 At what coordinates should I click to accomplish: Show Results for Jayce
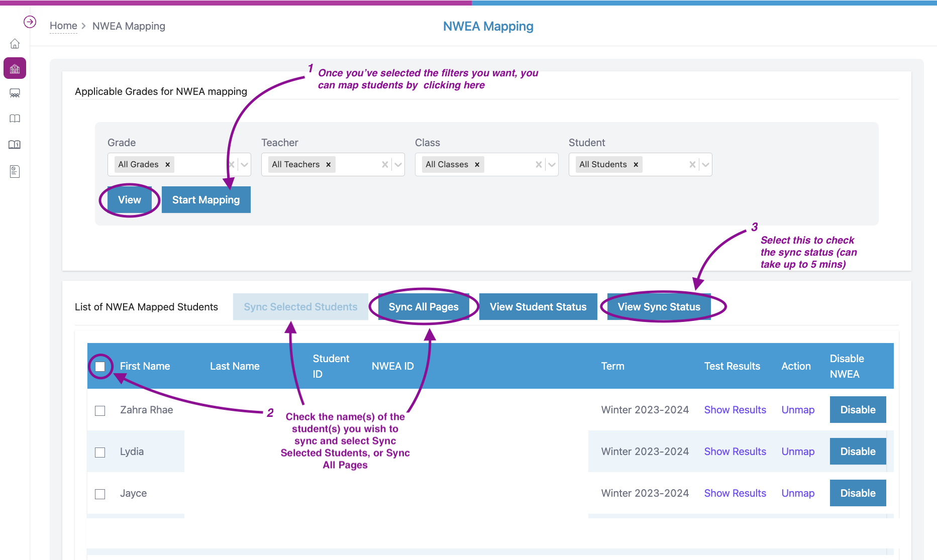point(735,493)
